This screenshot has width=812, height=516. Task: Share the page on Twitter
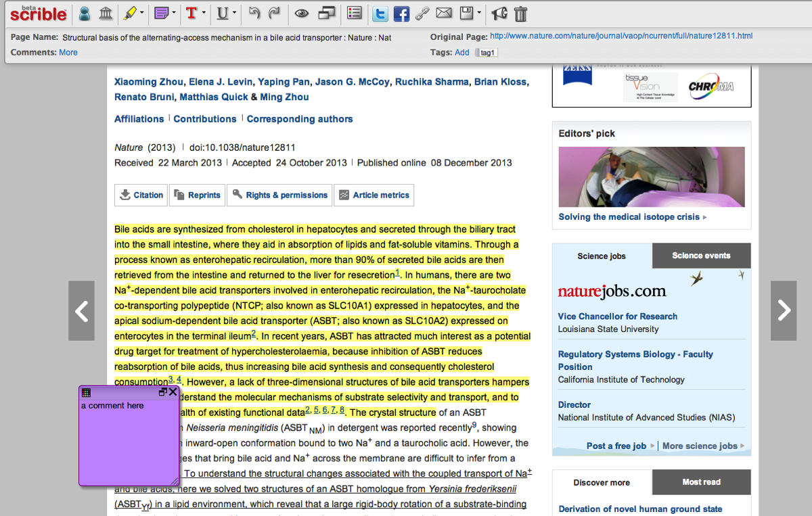(380, 14)
